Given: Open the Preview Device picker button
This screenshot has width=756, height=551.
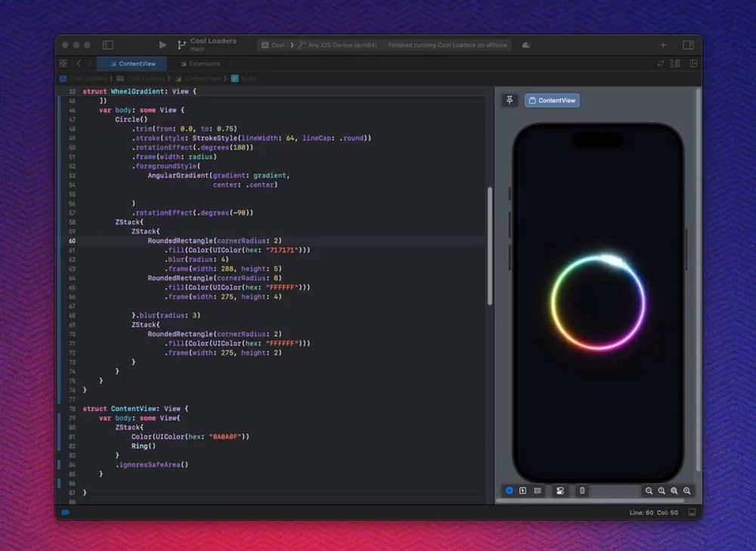Looking at the screenshot, I should click(x=582, y=491).
